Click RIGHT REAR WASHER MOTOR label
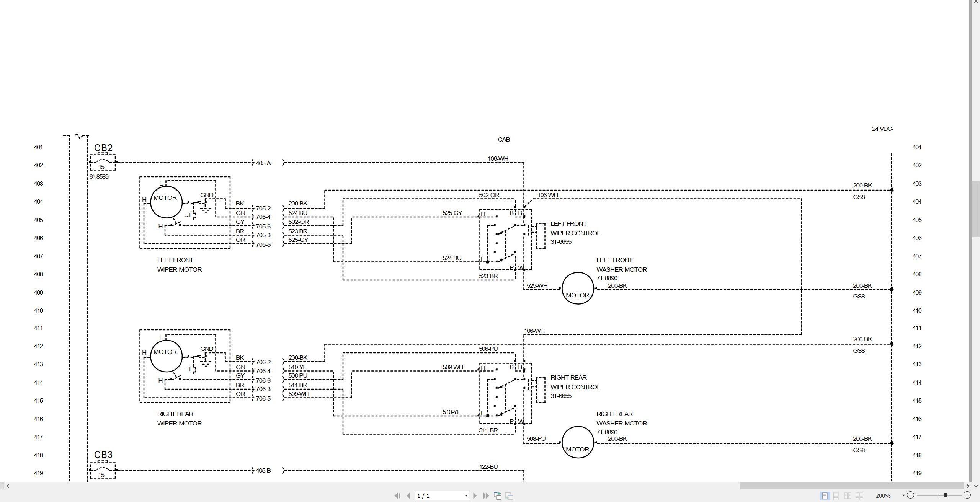 tap(622, 419)
